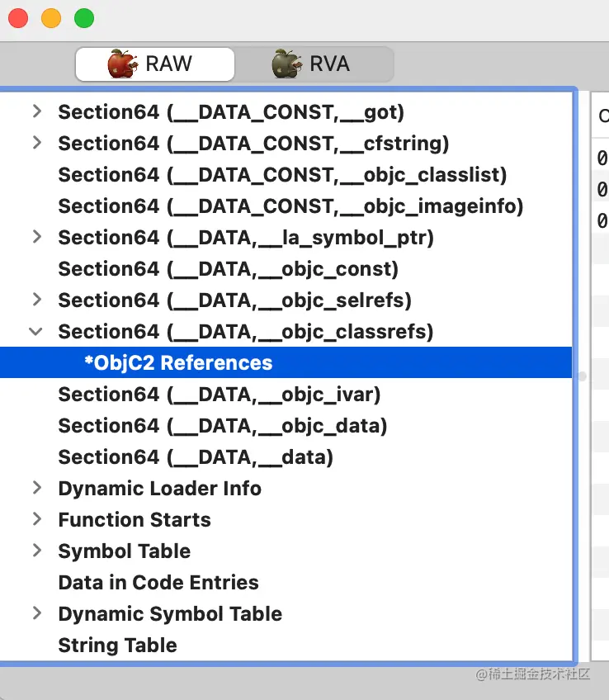Select Section64 __DATA_CONST,__objc_imageinfo row
609x700 pixels.
point(290,206)
